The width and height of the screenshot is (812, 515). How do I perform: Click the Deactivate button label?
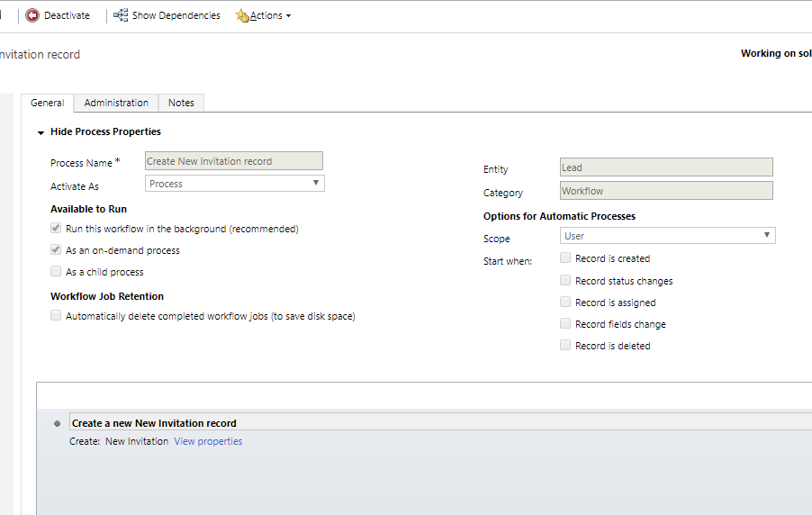click(x=67, y=15)
